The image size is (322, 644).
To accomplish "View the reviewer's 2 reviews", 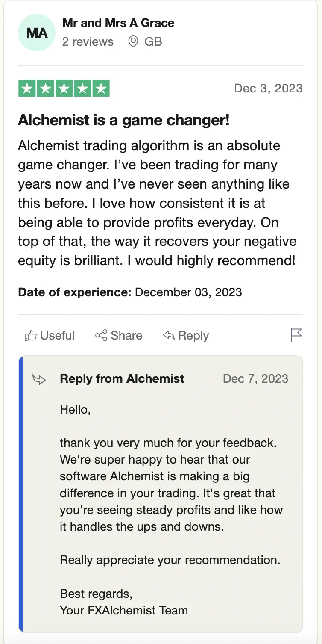I will coord(88,42).
